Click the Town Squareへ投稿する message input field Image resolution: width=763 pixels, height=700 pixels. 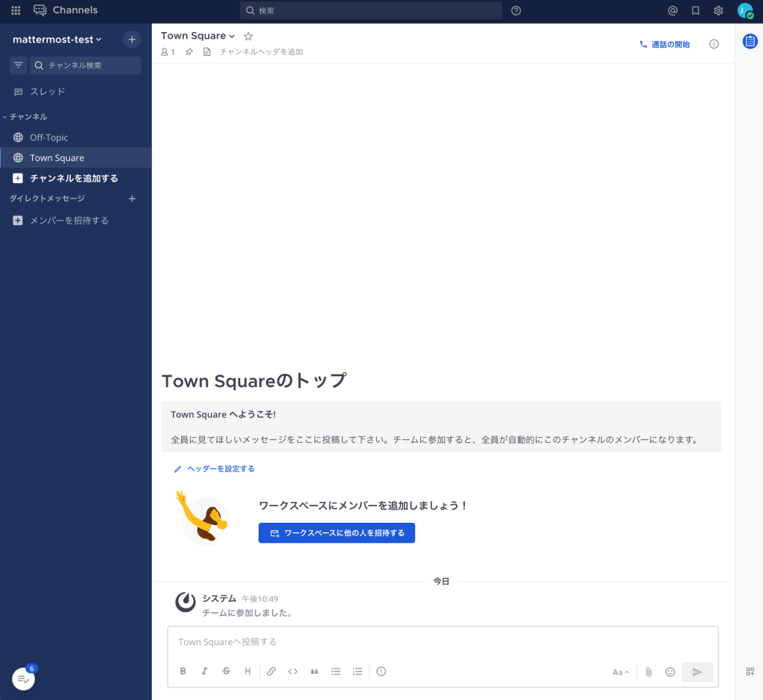[443, 642]
